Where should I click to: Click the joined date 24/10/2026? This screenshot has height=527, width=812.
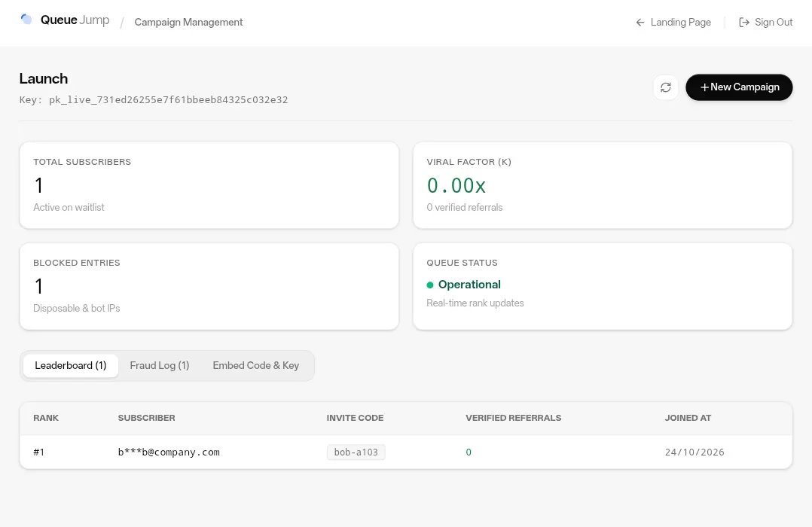click(694, 452)
